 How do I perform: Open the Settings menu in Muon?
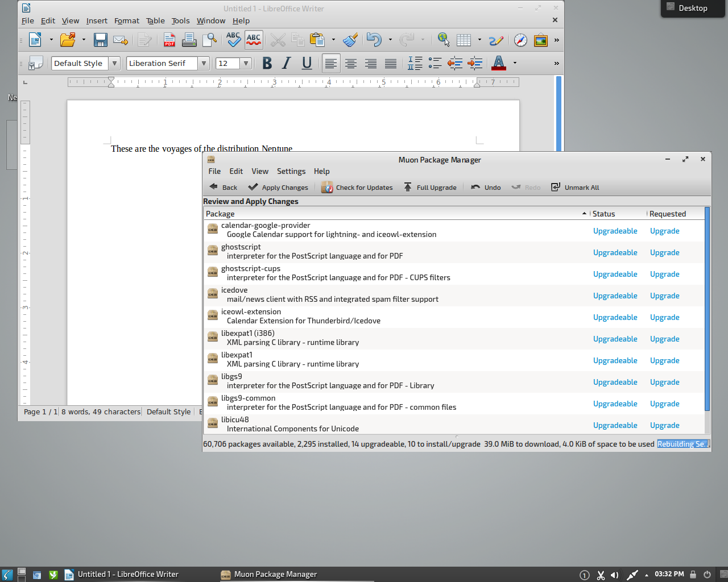coord(291,171)
